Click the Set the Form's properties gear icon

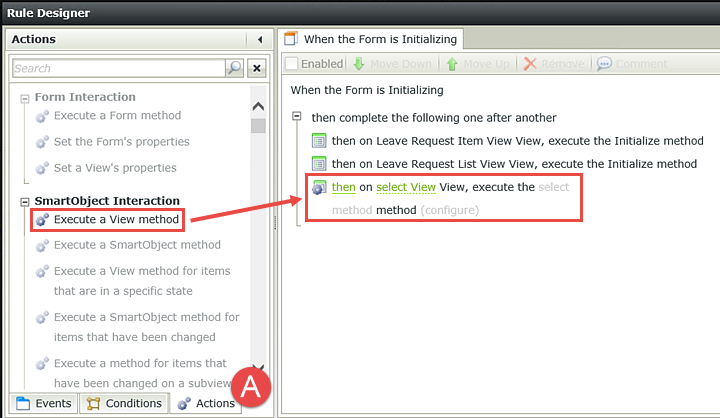(x=42, y=142)
